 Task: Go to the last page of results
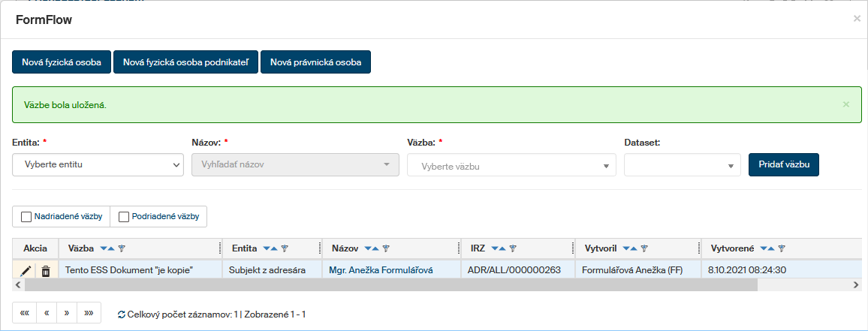tap(89, 313)
